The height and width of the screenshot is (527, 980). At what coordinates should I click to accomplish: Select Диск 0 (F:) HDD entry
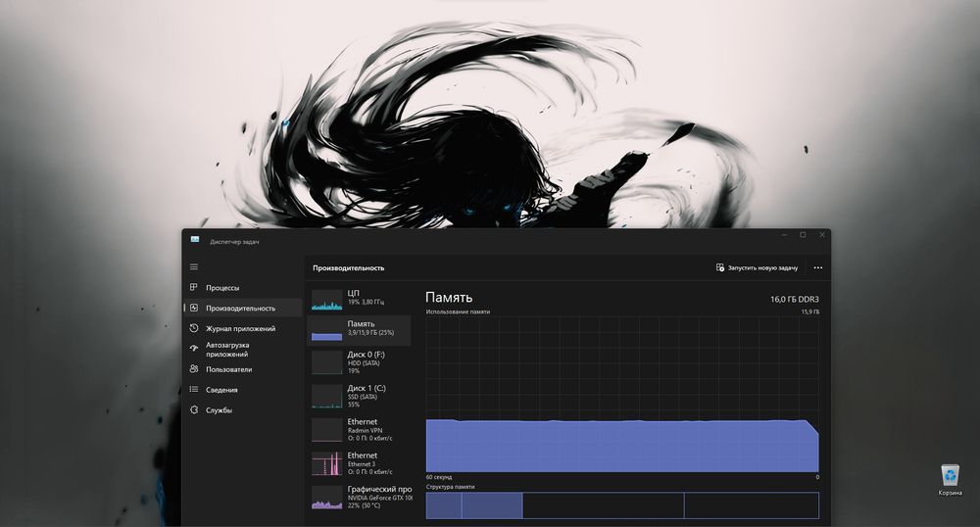(360, 362)
